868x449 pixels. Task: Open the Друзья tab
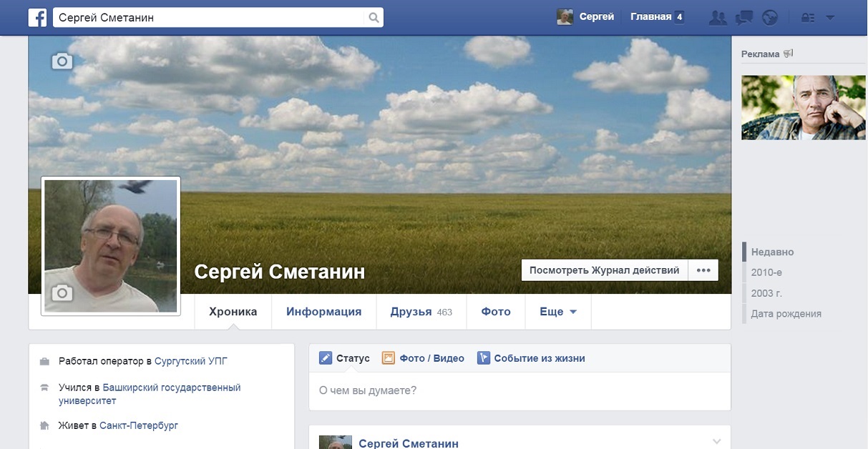[421, 312]
